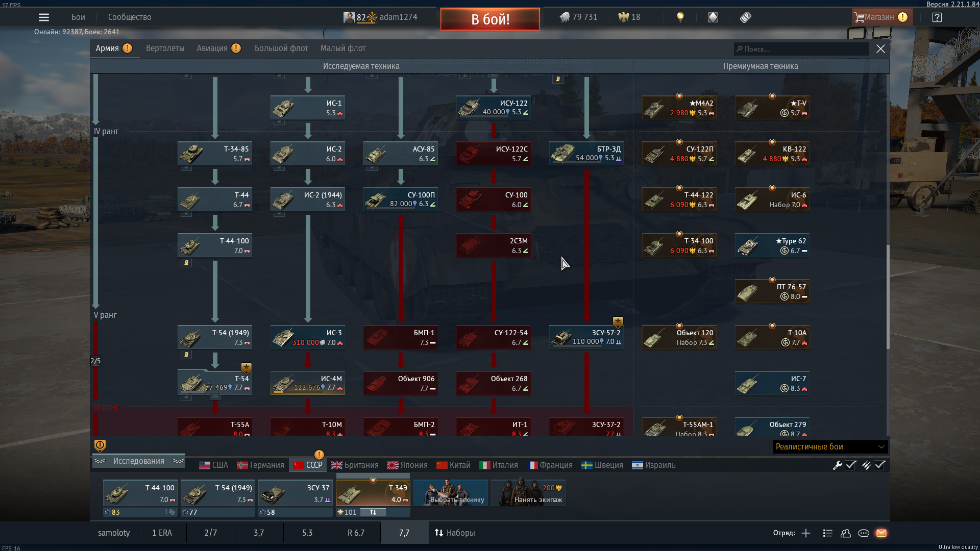
Task: Expand folded group under Т-54 (1949)
Action: [x=186, y=355]
